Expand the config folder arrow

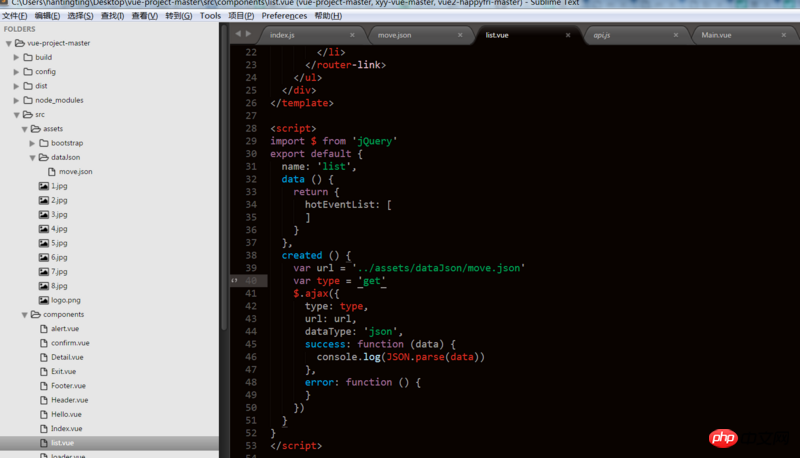coord(16,72)
